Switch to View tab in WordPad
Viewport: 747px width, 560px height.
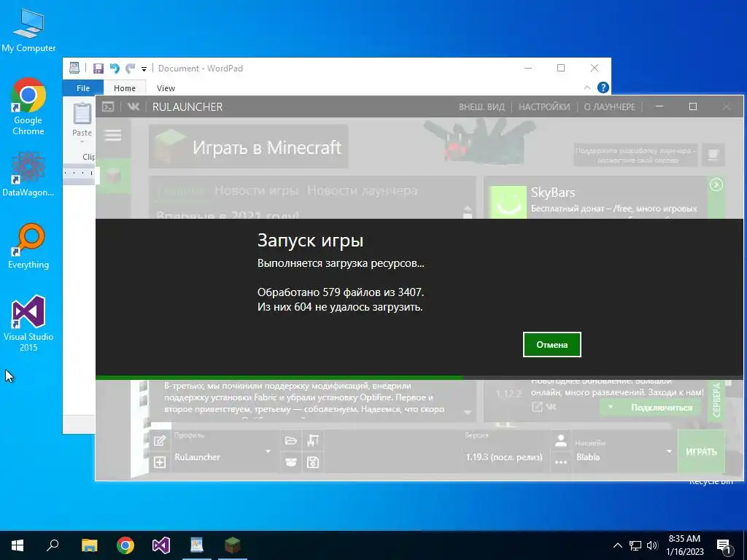pyautogui.click(x=166, y=88)
